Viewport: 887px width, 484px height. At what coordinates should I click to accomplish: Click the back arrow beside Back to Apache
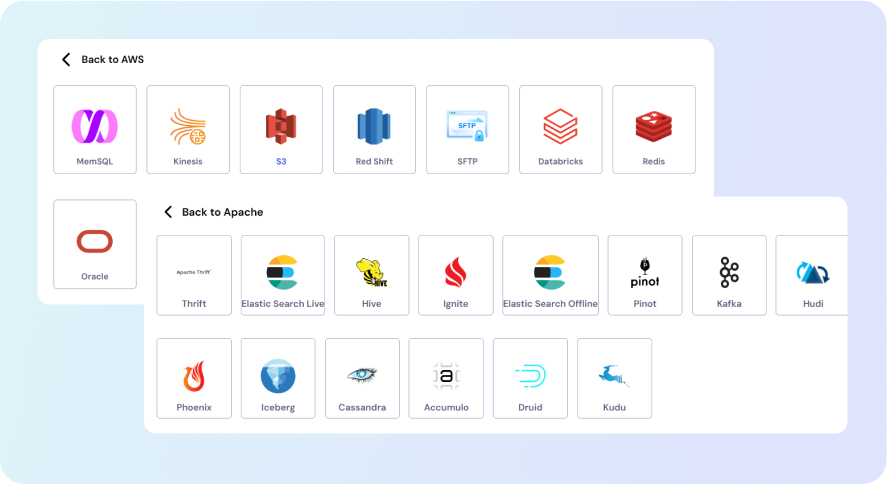(168, 212)
